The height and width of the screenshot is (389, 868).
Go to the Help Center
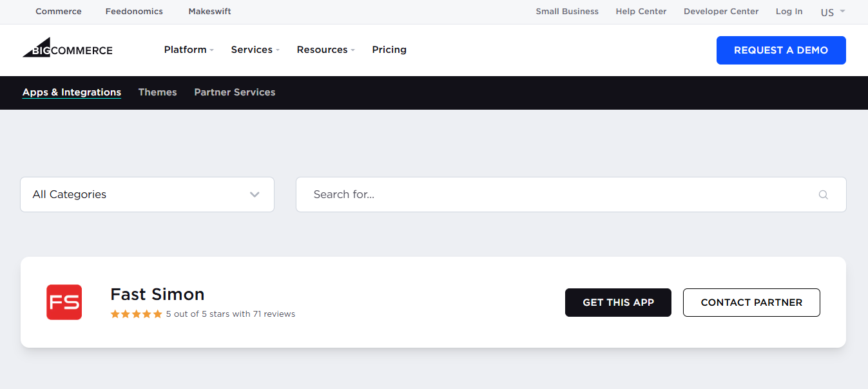click(641, 11)
